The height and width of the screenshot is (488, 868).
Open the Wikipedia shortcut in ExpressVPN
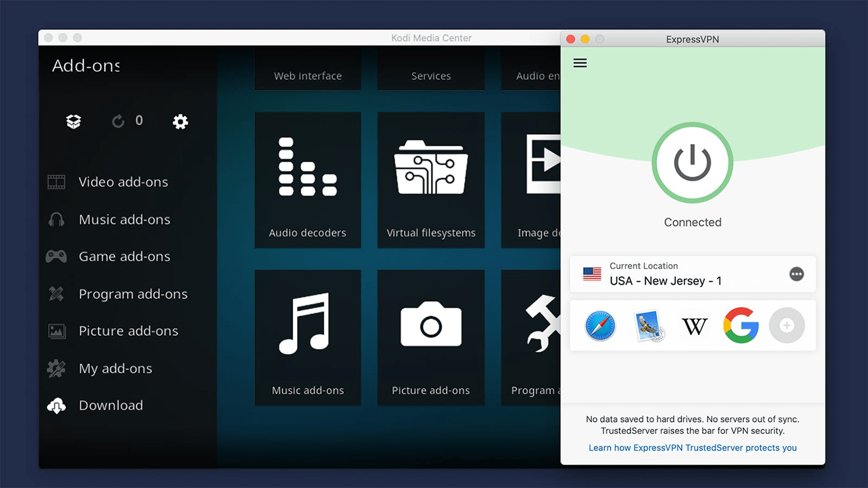tap(694, 326)
